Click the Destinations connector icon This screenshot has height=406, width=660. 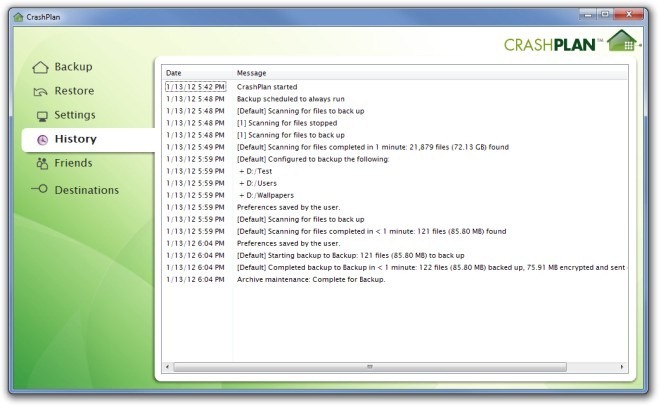[40, 189]
